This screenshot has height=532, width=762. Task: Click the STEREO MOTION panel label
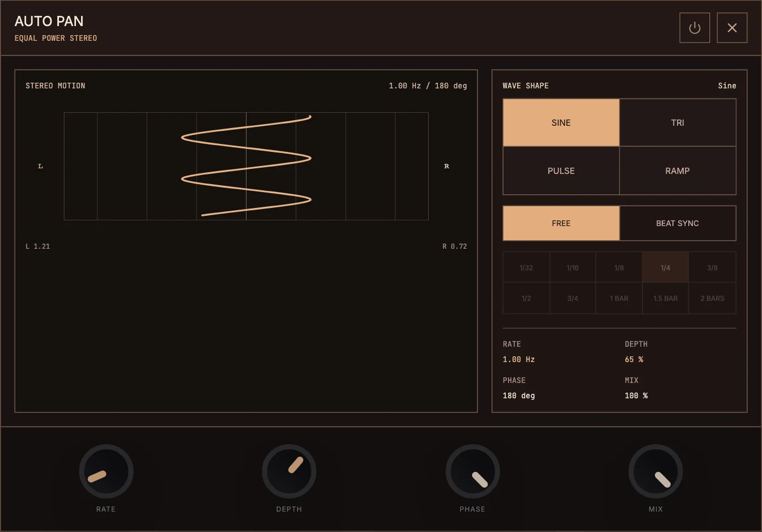56,86
